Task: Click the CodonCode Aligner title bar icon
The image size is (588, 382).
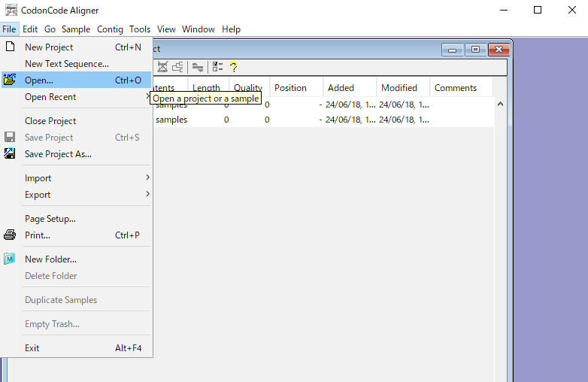Action: point(11,10)
